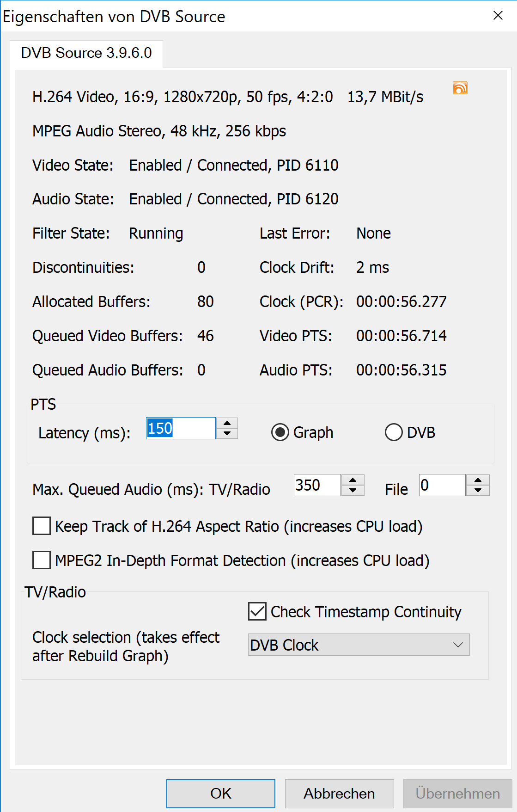
Task: Increase the Latency value with up arrow
Action: 227,423
